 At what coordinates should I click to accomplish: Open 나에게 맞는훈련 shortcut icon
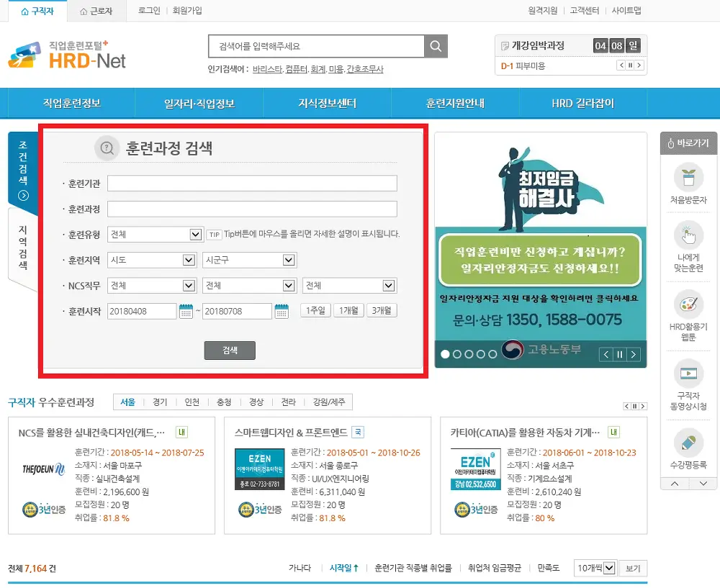pyautogui.click(x=688, y=236)
